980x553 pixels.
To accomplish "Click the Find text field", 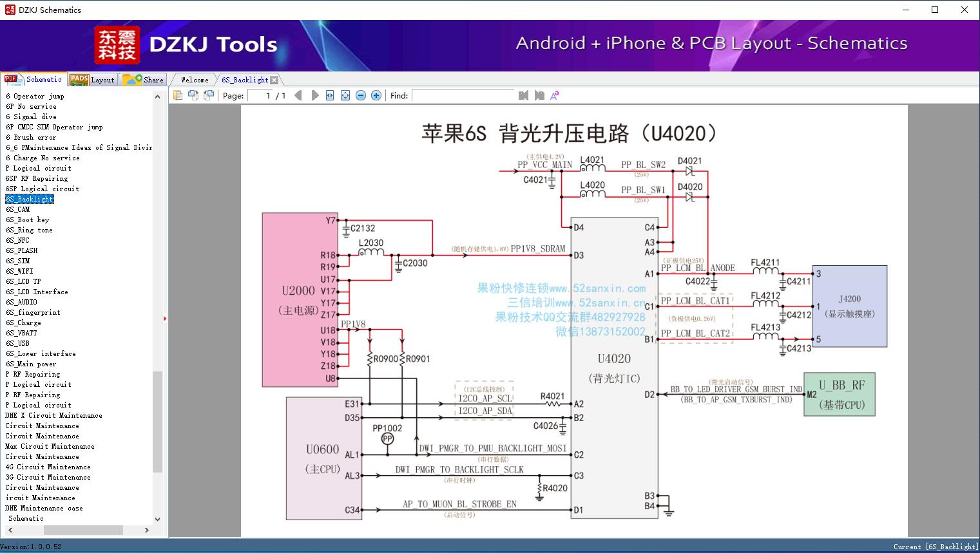I will tap(463, 95).
